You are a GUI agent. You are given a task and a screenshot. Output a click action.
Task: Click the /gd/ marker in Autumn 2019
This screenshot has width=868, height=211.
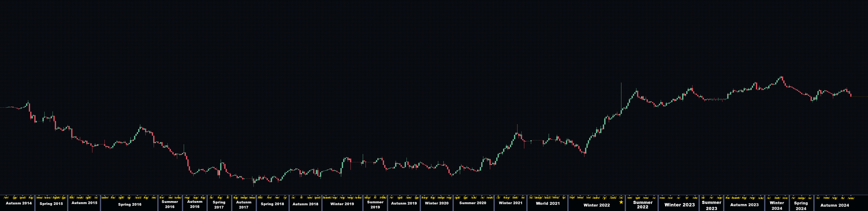point(400,198)
